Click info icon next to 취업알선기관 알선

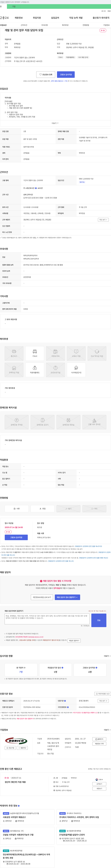(62, 668)
